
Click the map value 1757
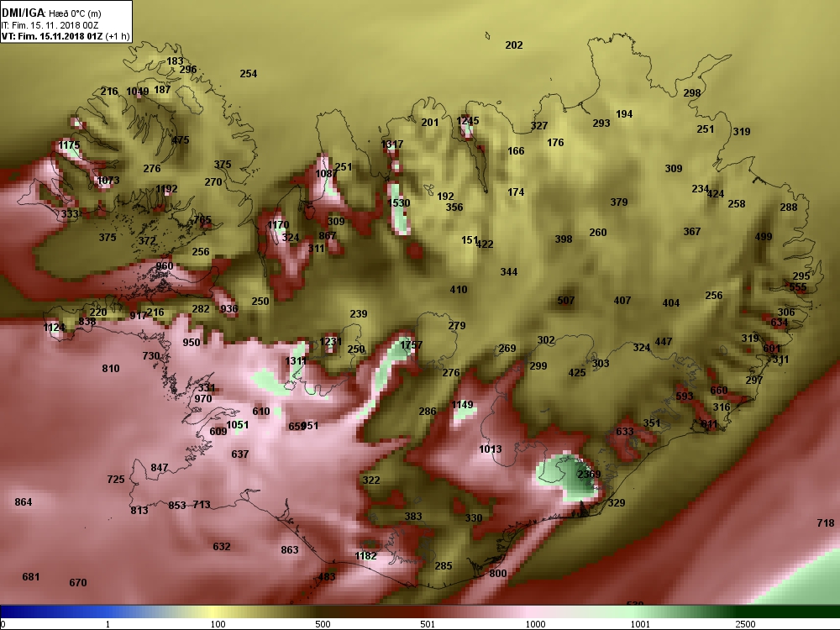[411, 345]
